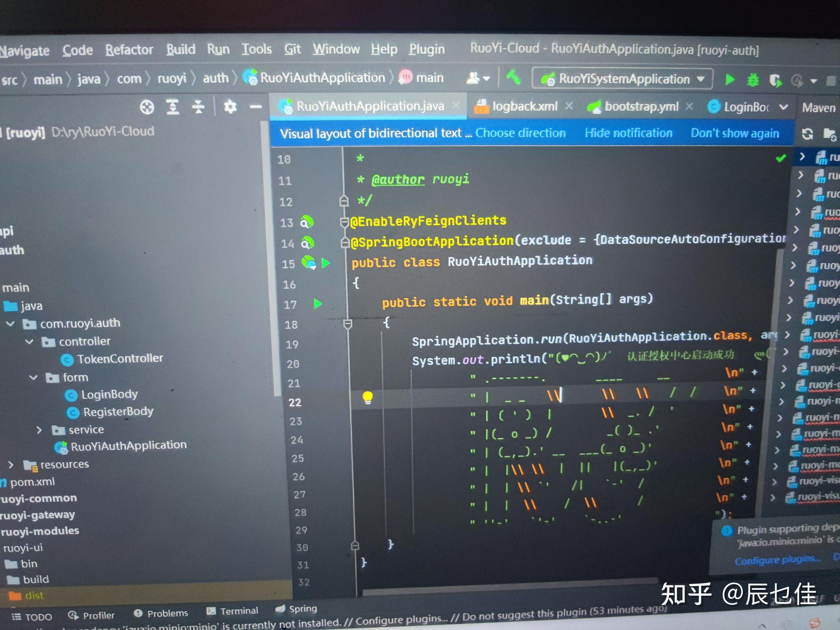Hide the project tool window via minus

point(256,107)
